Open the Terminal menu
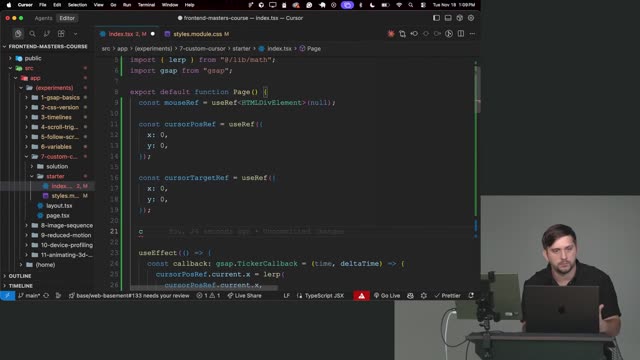Image resolution: width=640 pixels, height=360 pixels. [146, 5]
